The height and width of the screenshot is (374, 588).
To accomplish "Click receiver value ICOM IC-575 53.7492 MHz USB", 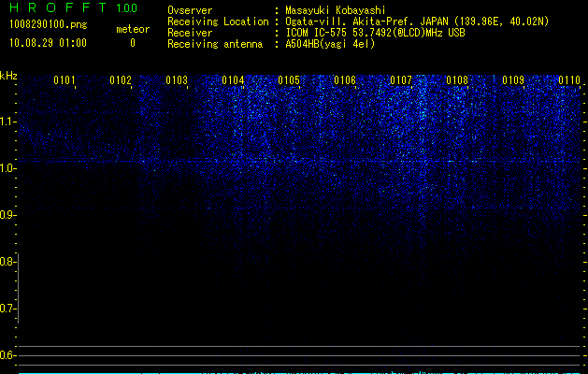I will [375, 33].
